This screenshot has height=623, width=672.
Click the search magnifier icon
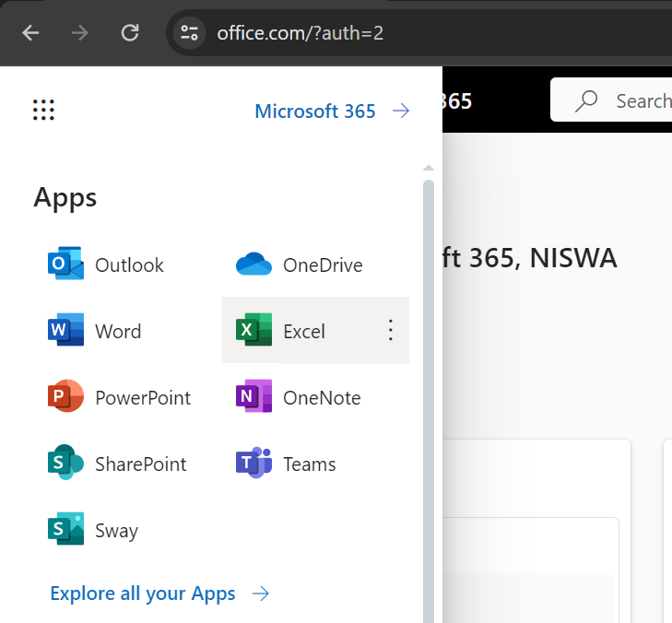coord(586,101)
